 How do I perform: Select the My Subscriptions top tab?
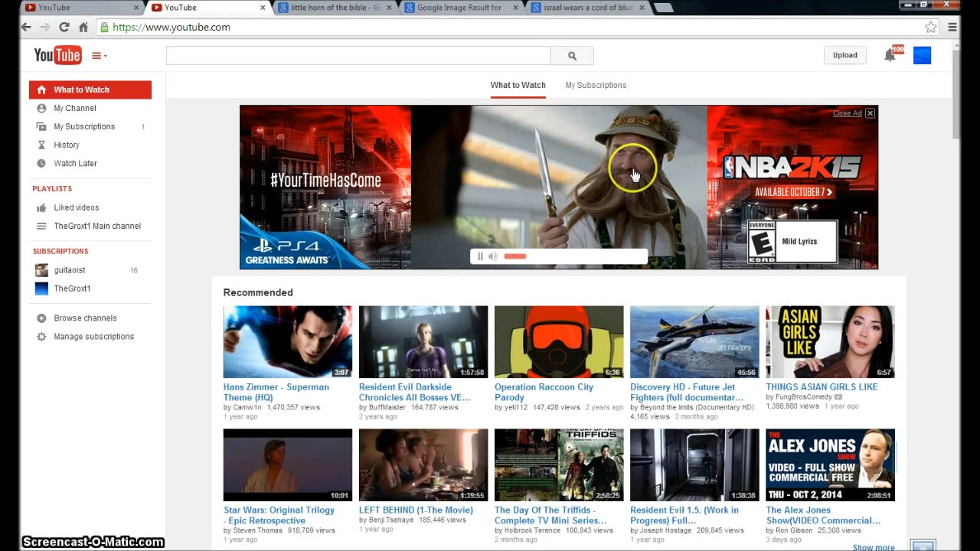coord(596,85)
